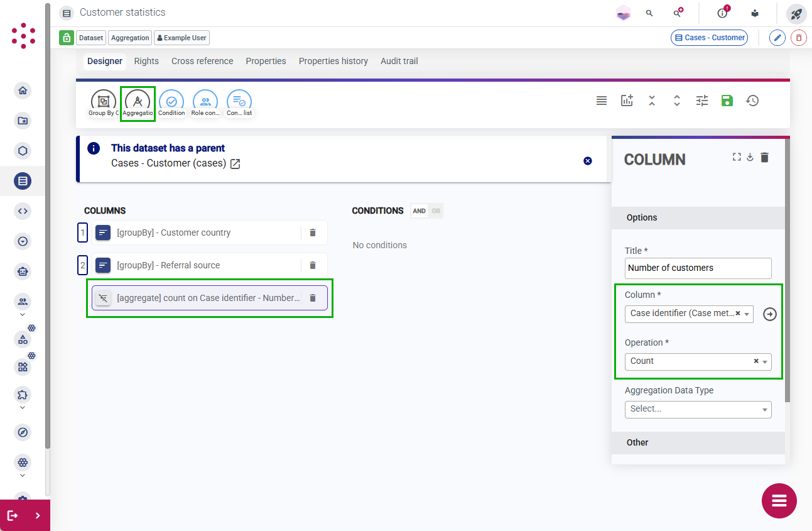Delete the Customer country column
The height and width of the screenshot is (531, 812).
click(x=313, y=233)
